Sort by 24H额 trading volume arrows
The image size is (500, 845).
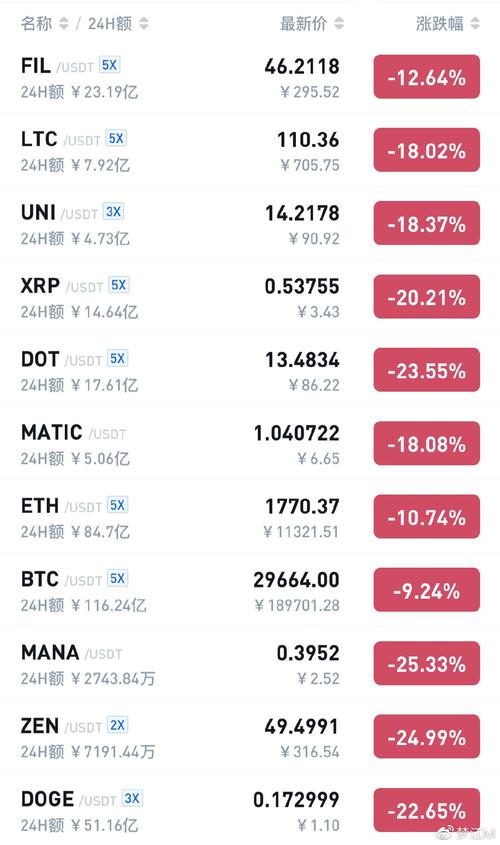click(143, 23)
